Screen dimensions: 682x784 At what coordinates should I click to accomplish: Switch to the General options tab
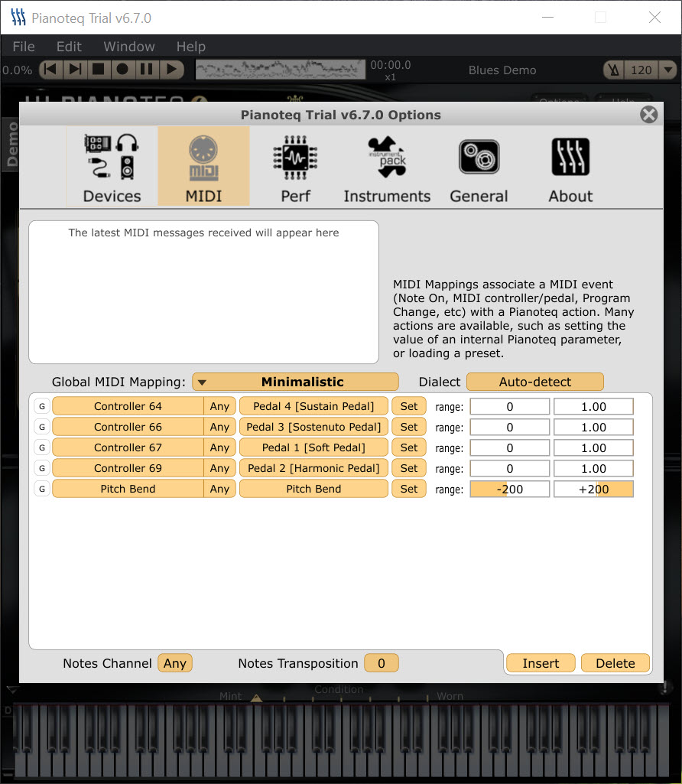click(x=479, y=167)
